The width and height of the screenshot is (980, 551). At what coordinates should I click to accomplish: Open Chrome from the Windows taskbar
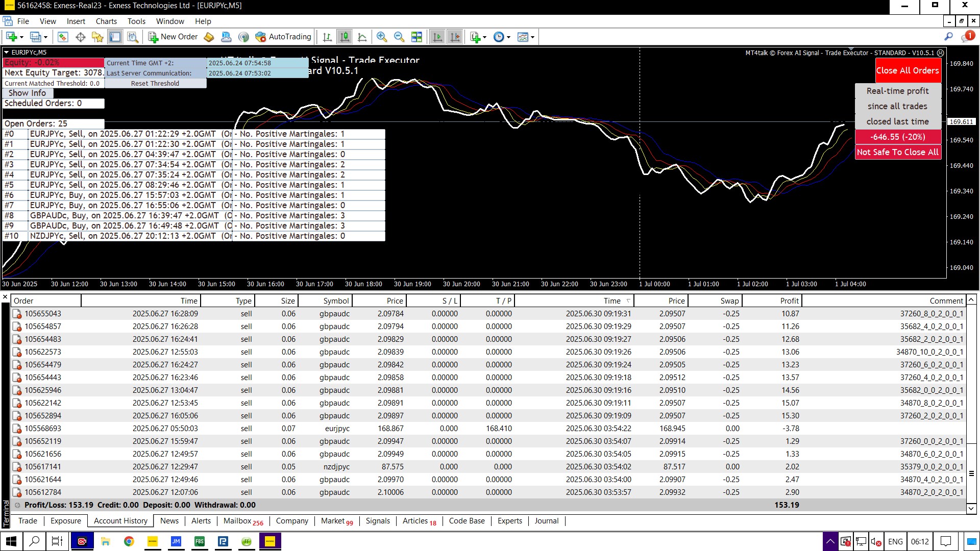pos(129,541)
